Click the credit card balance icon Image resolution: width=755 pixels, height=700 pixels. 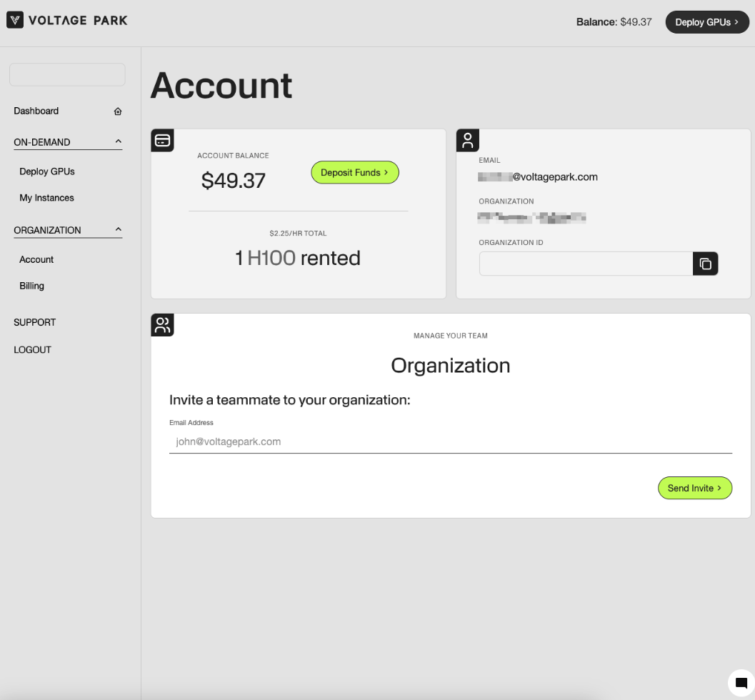pyautogui.click(x=162, y=140)
